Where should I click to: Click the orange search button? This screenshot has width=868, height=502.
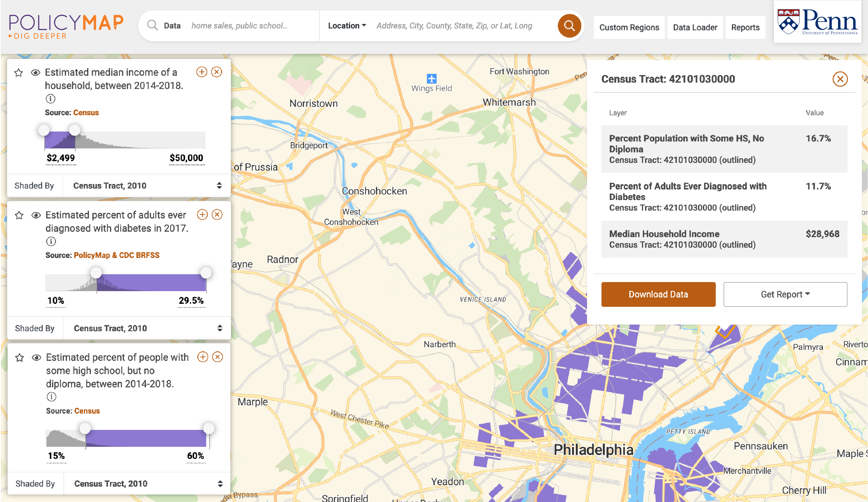pyautogui.click(x=569, y=26)
